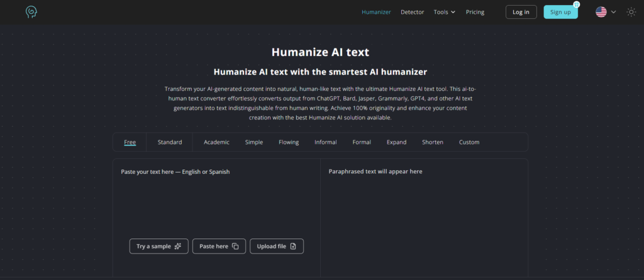644x280 pixels.
Task: Click the Try a sample button
Action: point(159,246)
